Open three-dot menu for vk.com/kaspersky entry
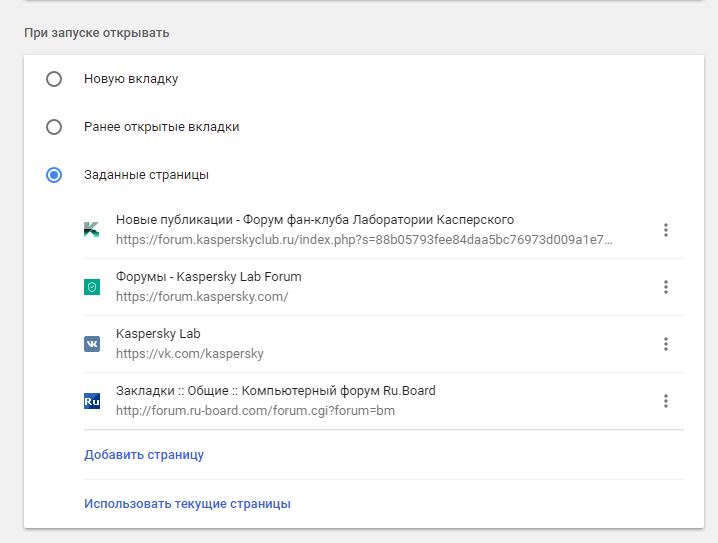This screenshot has height=543, width=718. point(665,344)
